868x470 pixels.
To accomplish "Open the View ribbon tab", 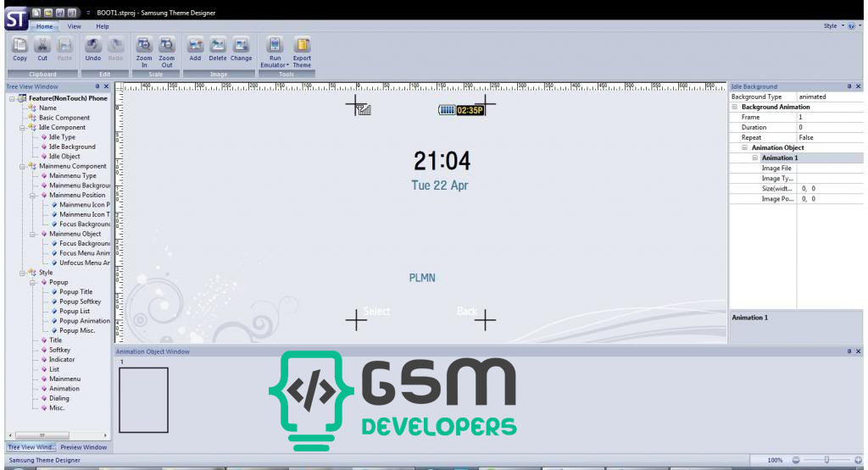I will point(75,26).
